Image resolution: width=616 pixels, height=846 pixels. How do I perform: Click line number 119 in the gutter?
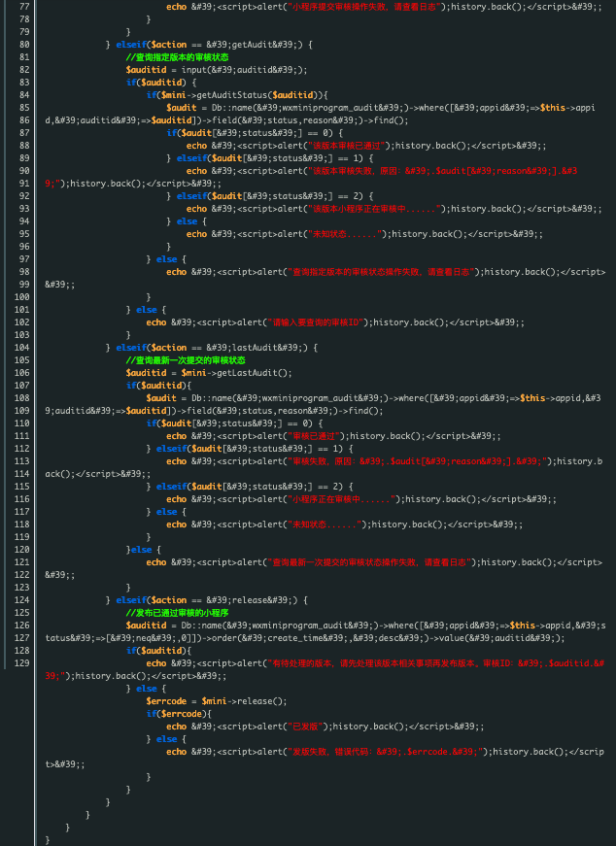click(x=22, y=537)
